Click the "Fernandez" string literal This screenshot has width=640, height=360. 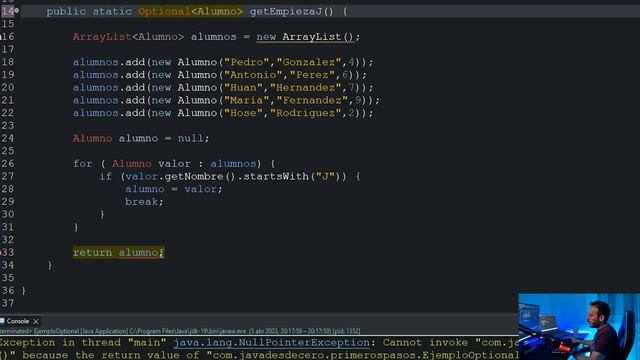click(x=312, y=100)
